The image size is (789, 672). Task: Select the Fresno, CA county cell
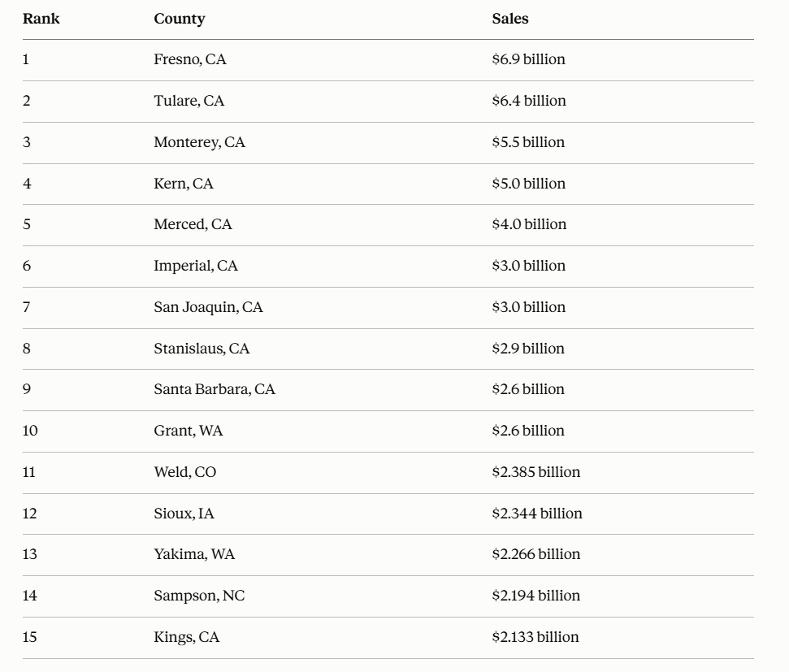[189, 59]
